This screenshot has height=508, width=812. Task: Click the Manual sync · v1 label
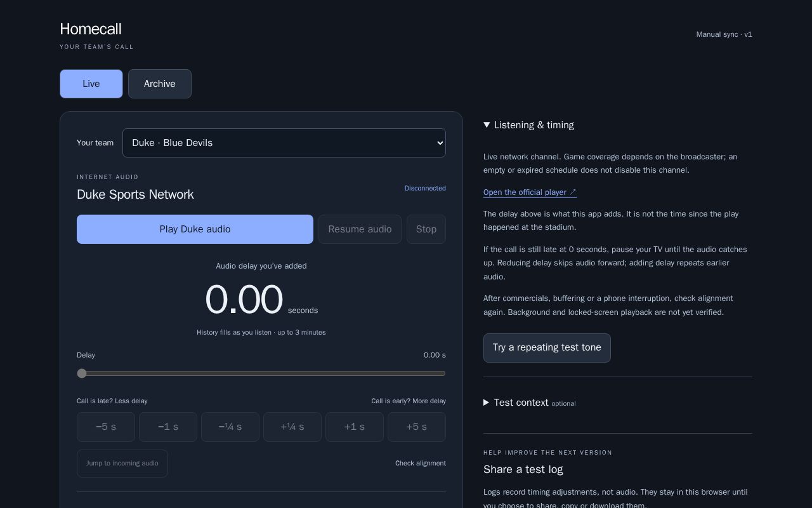coord(724,34)
